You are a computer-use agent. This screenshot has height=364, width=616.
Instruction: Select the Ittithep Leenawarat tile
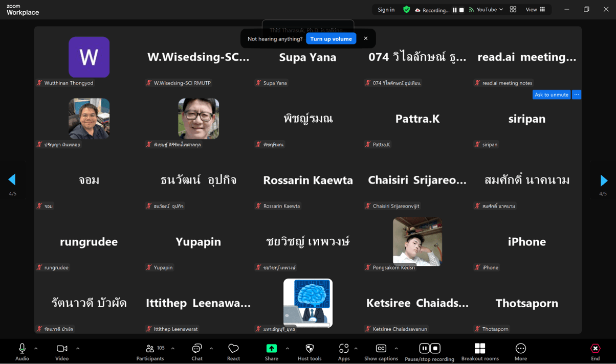tap(199, 303)
